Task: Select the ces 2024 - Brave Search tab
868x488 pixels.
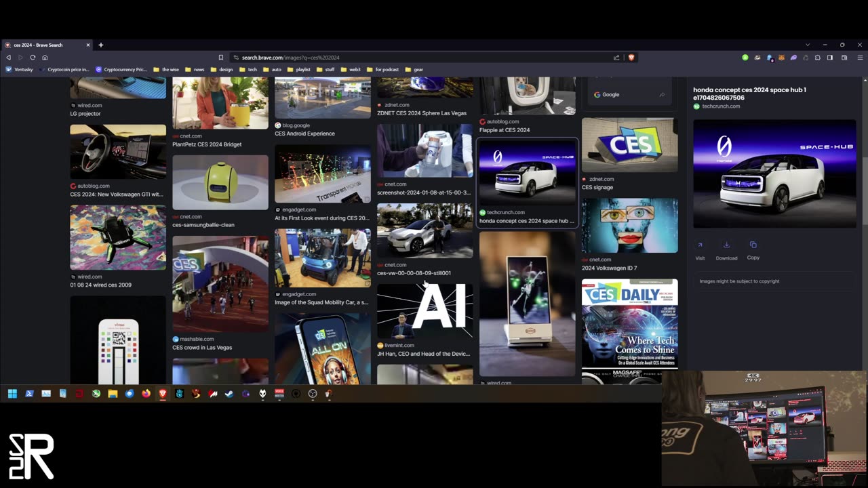Action: 46,45
